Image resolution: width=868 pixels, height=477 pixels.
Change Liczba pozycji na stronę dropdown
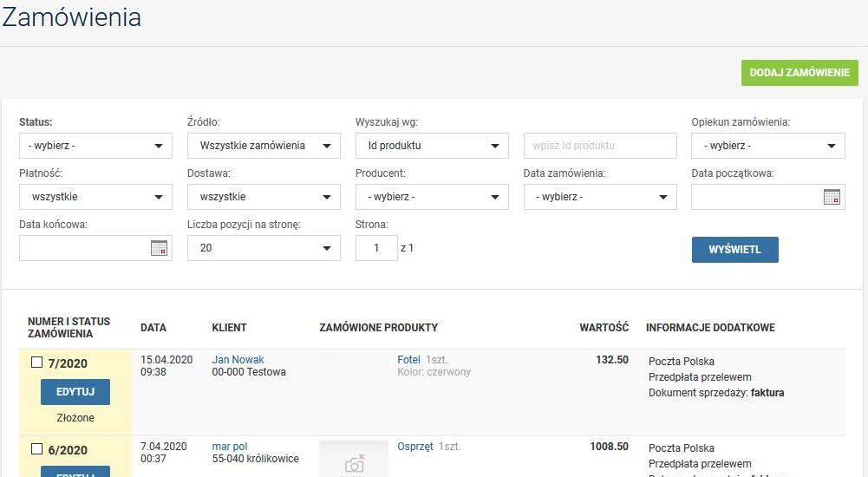(264, 248)
